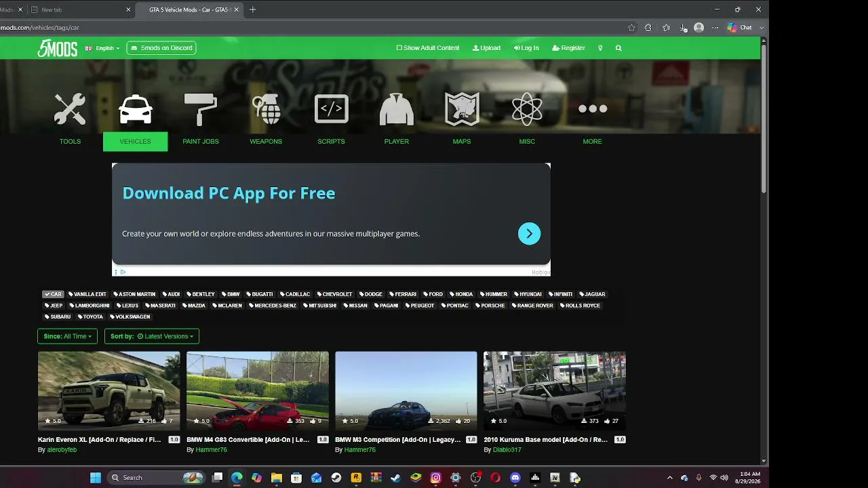Close the New tab browser tab
This screenshot has height=488, width=868.
(x=128, y=9)
